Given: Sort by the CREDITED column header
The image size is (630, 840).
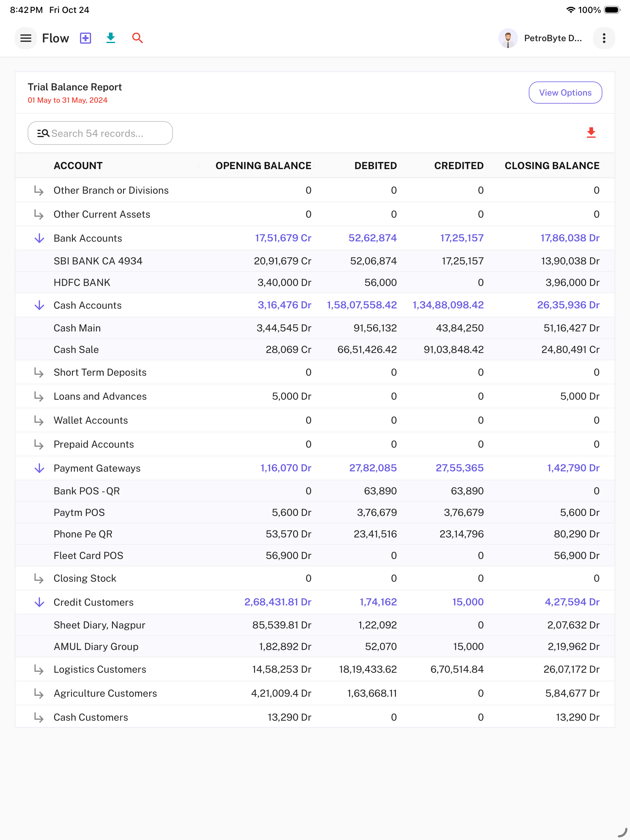Looking at the screenshot, I should pyautogui.click(x=459, y=165).
